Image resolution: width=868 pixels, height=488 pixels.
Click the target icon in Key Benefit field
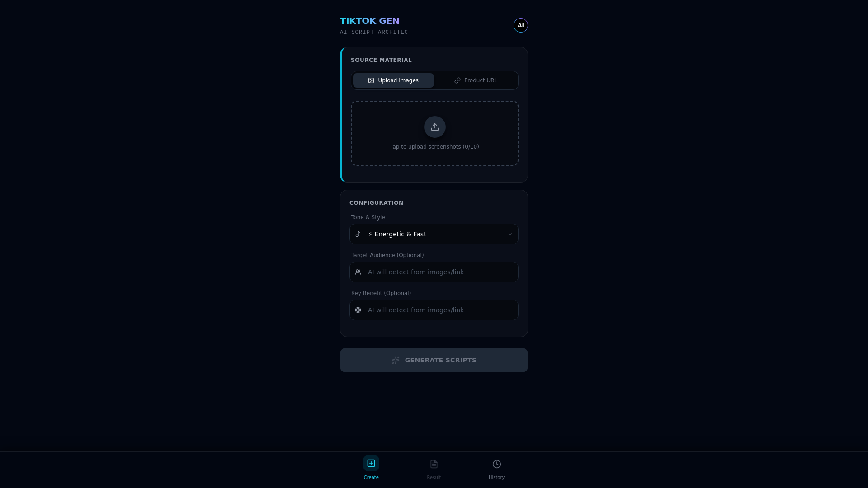[x=358, y=310]
